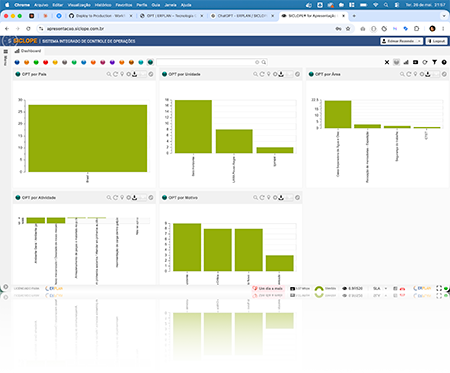Open the Arquivo menu
450x373 pixels.
tap(41, 5)
